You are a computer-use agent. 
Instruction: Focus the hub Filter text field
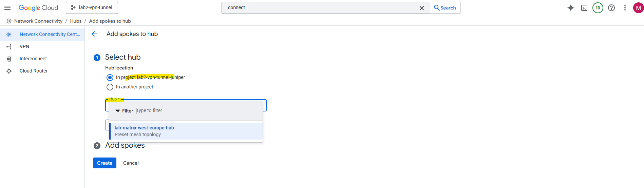click(x=197, y=111)
